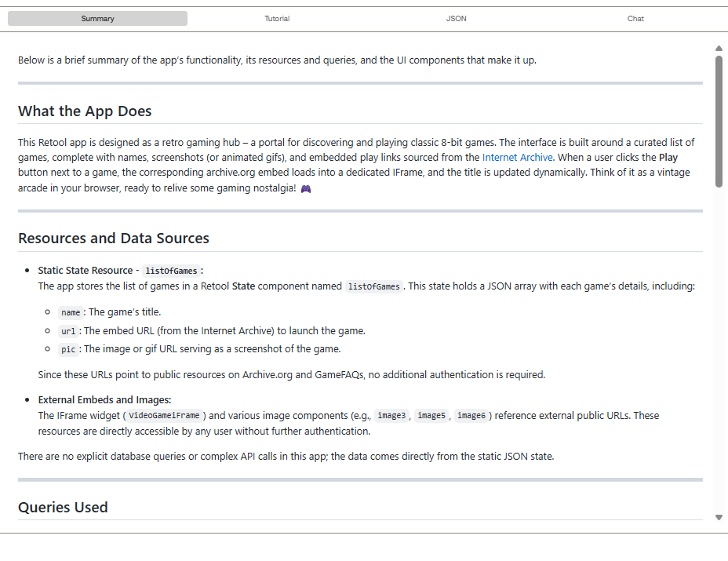728x561 pixels.
Task: Click the 'pic' code tag
Action: tap(68, 349)
